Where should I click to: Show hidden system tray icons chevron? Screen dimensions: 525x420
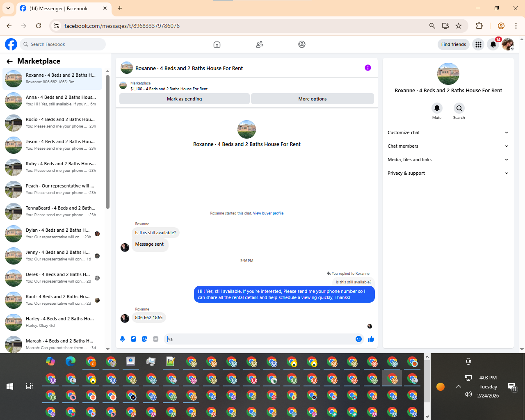[x=459, y=386]
